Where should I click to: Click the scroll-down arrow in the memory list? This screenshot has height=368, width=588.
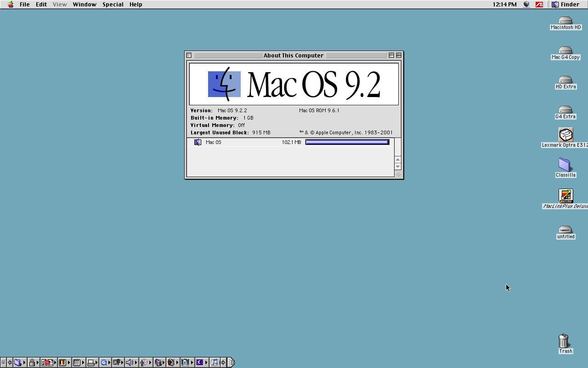click(x=398, y=167)
